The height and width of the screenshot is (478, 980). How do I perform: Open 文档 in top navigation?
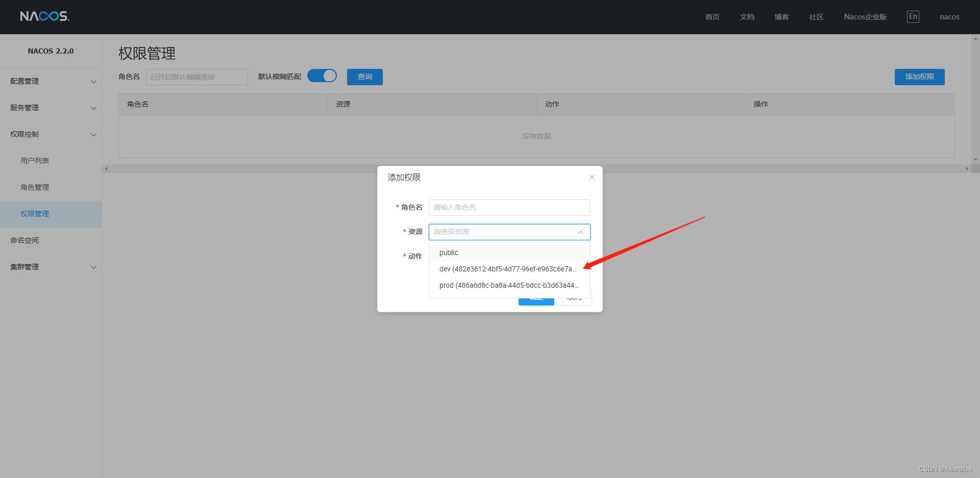coord(747,17)
